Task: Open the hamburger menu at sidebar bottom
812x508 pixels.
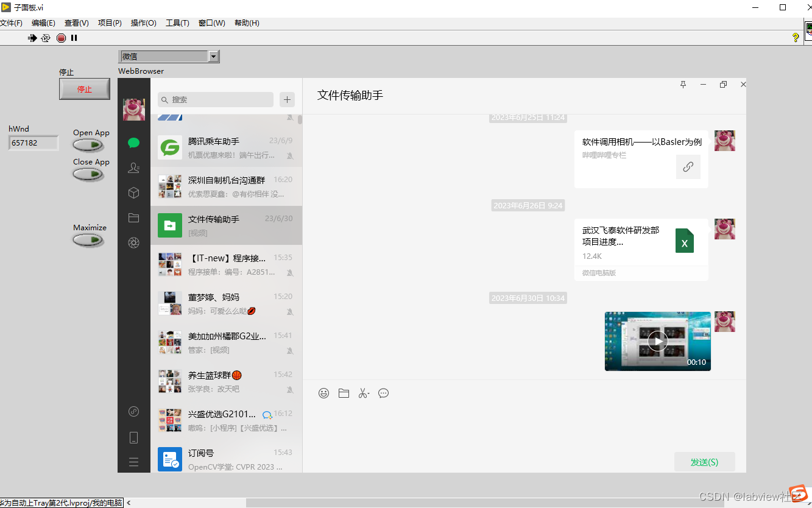Action: coord(133,462)
